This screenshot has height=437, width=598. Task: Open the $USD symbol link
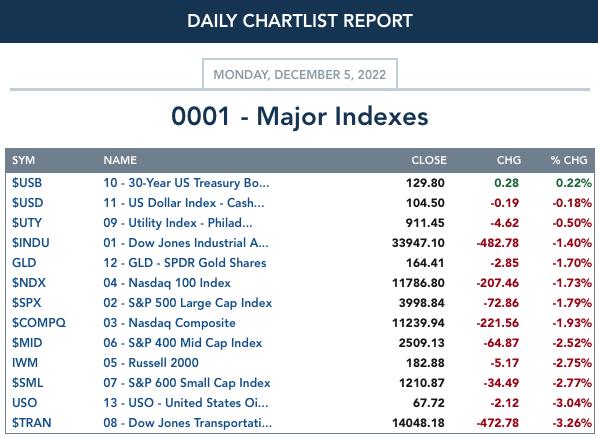pyautogui.click(x=27, y=202)
